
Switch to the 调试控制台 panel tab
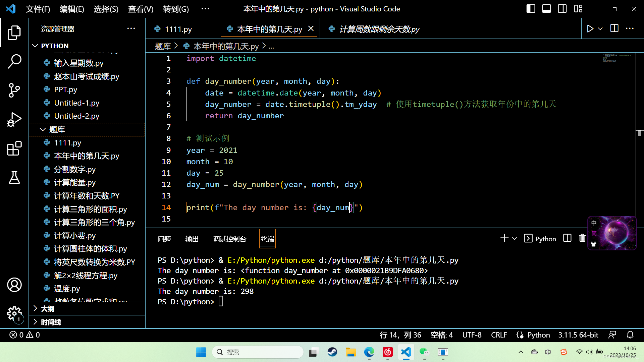coord(230,239)
